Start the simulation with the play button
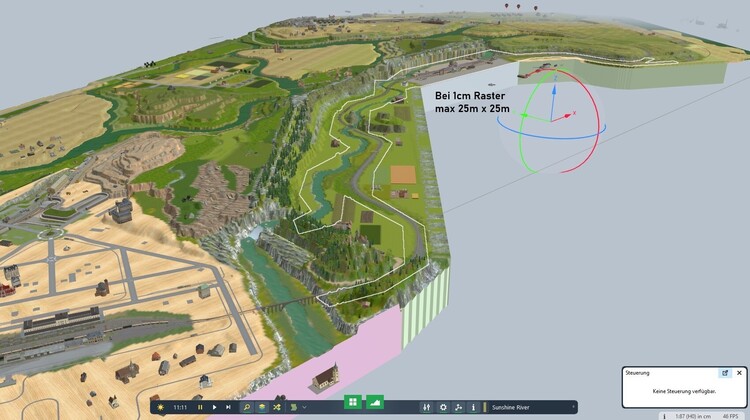750x420 pixels. pyautogui.click(x=214, y=408)
